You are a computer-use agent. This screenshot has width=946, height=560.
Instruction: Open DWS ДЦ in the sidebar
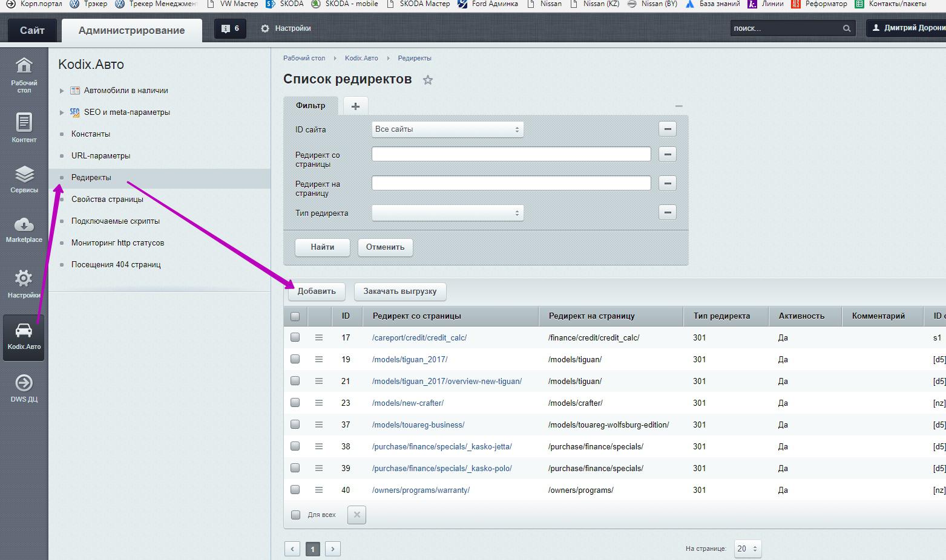24,388
